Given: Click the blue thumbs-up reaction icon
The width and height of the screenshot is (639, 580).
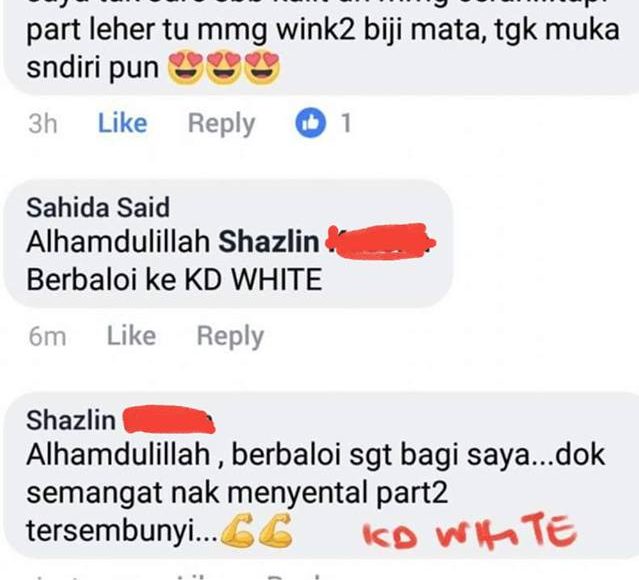Looking at the screenshot, I should point(311,123).
